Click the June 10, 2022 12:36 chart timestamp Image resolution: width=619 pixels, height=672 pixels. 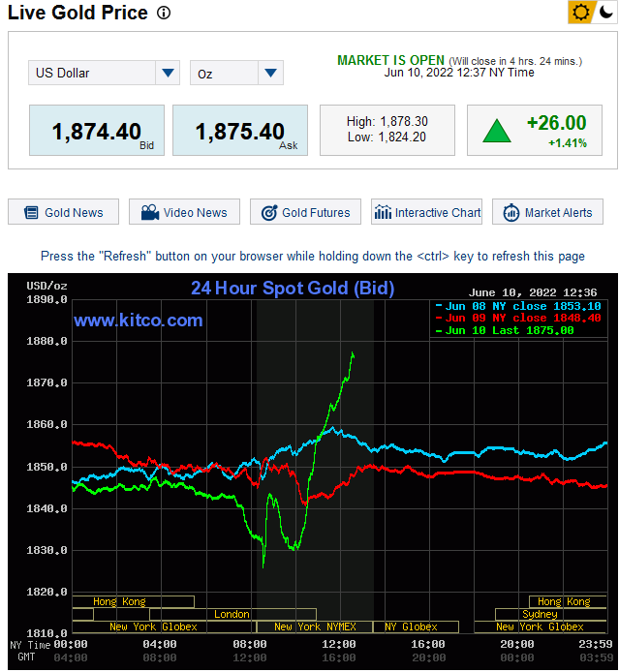pos(533,292)
